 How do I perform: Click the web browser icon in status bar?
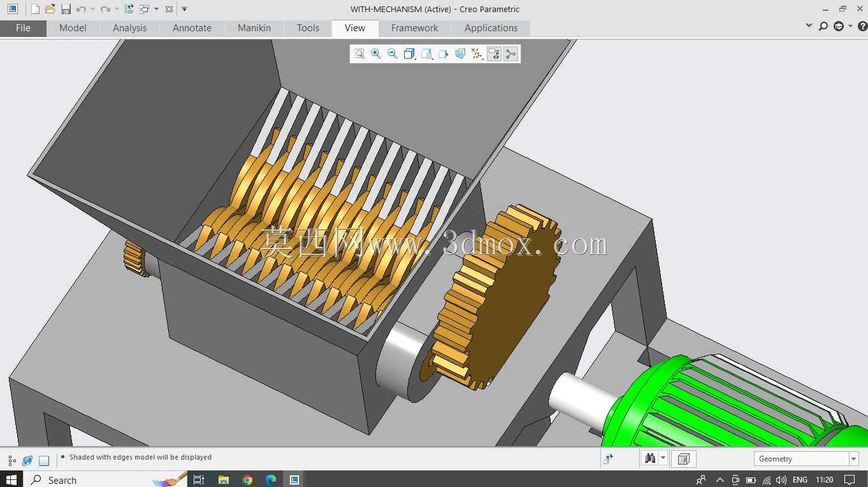click(x=27, y=460)
